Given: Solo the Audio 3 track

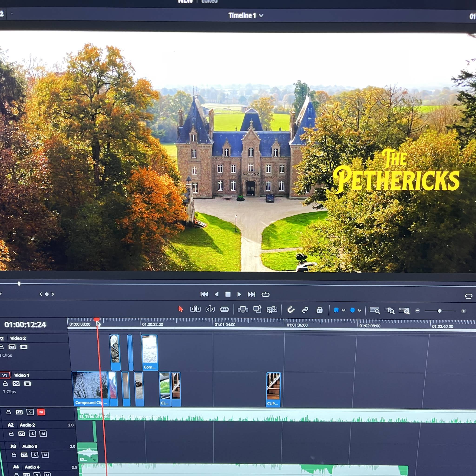Looking at the screenshot, I should (35, 455).
